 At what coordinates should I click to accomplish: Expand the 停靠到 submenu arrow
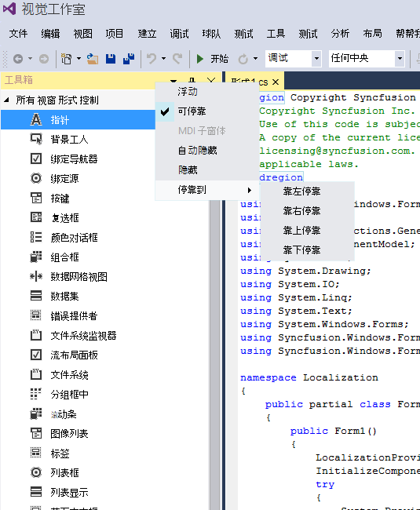(250, 190)
